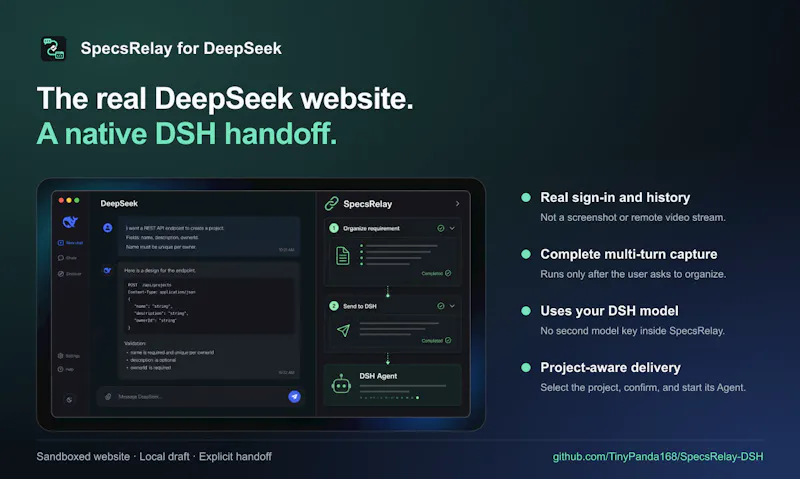Click the Send to DSH step title
The width and height of the screenshot is (800, 479).
point(360,306)
